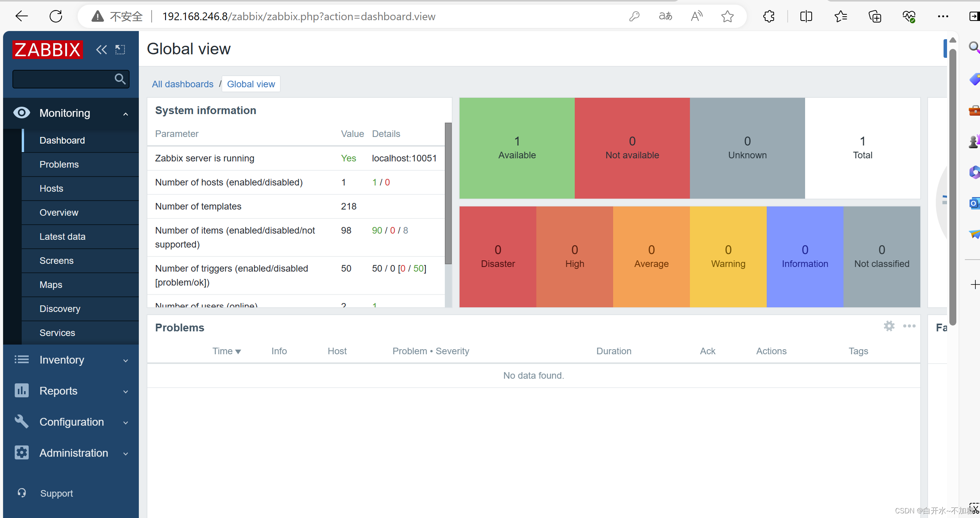Image resolution: width=980 pixels, height=518 pixels.
Task: Add this page to favorites star
Action: pos(727,16)
